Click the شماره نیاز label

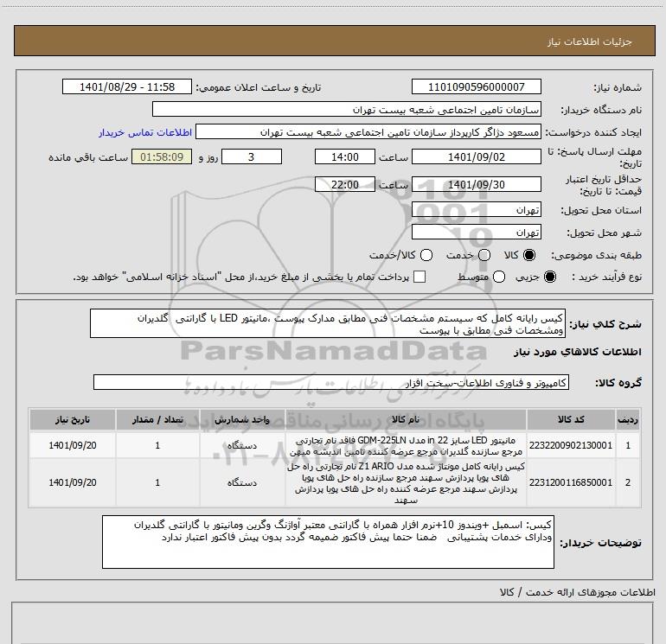[618, 87]
